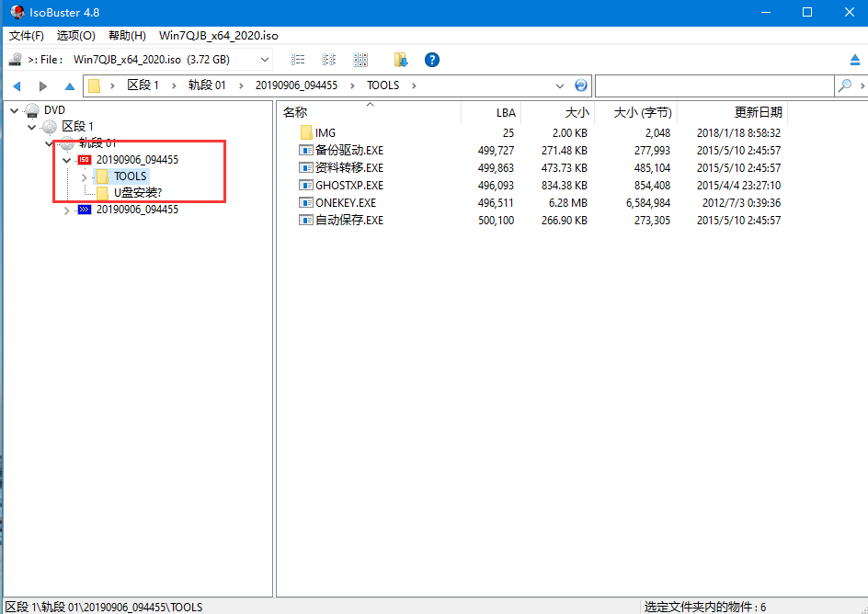Expand the blue 20190906_094455 tree node
The height and width of the screenshot is (614, 868).
66,210
